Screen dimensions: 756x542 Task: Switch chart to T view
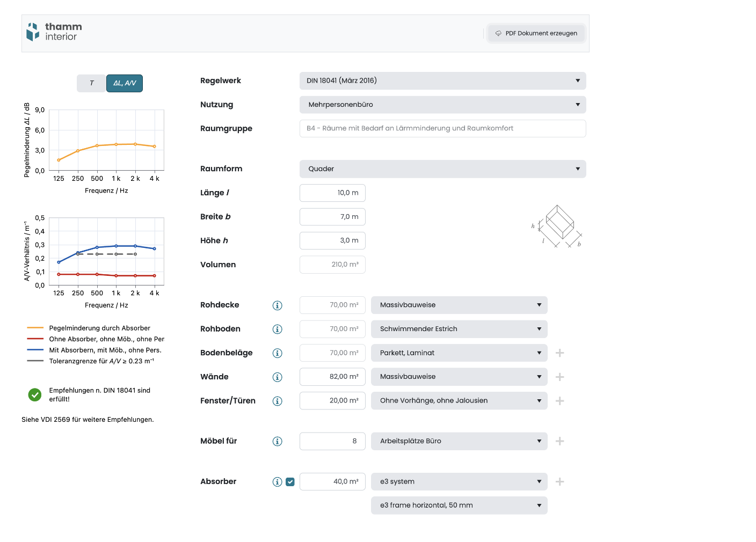pyautogui.click(x=91, y=83)
